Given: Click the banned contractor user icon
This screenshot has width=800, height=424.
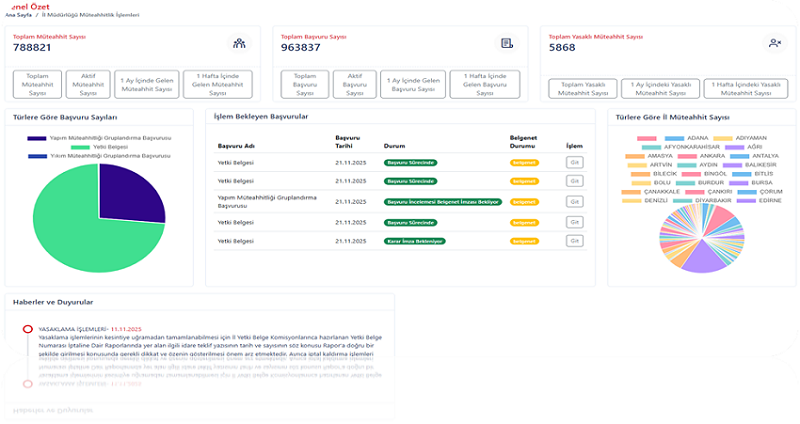Looking at the screenshot, I should tap(774, 43).
